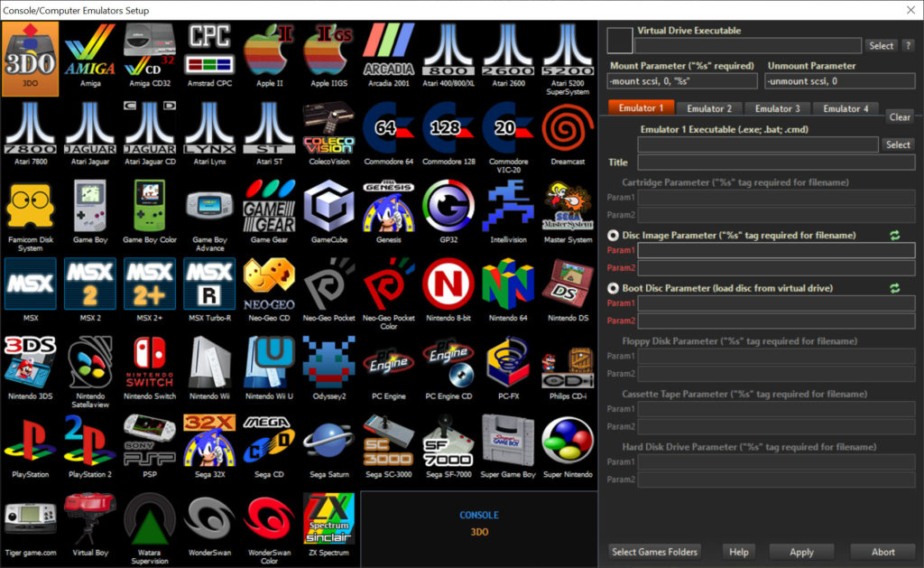The image size is (924, 568).
Task: Switch to the Emulator 2 tab
Action: [709, 108]
